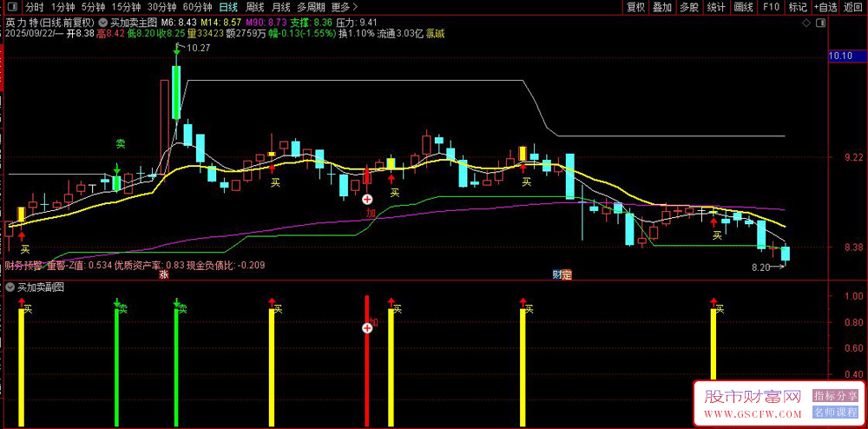The height and width of the screenshot is (429, 868).
Task: Click the 8.20 low price arrow marker
Action: point(778,267)
